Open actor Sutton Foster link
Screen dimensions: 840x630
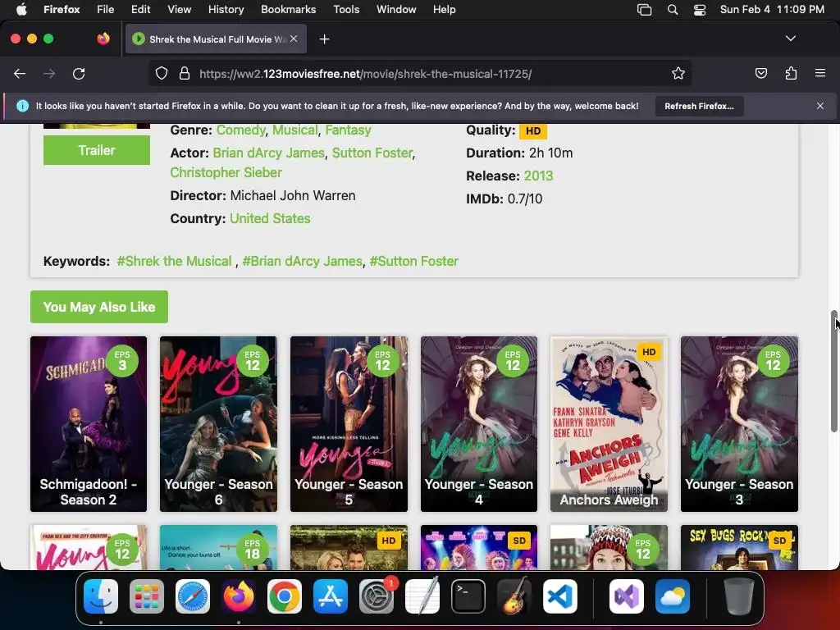click(372, 153)
